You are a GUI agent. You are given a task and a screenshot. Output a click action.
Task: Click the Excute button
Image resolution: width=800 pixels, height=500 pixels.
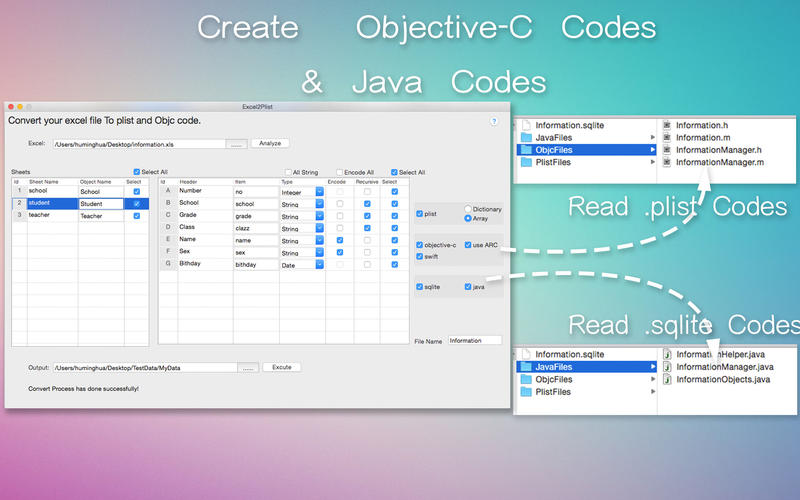[282, 367]
